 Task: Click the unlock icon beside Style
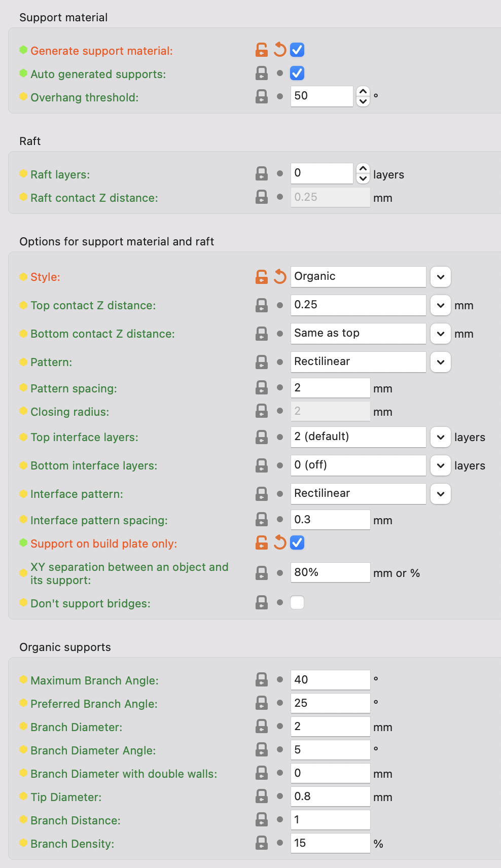pos(261,277)
